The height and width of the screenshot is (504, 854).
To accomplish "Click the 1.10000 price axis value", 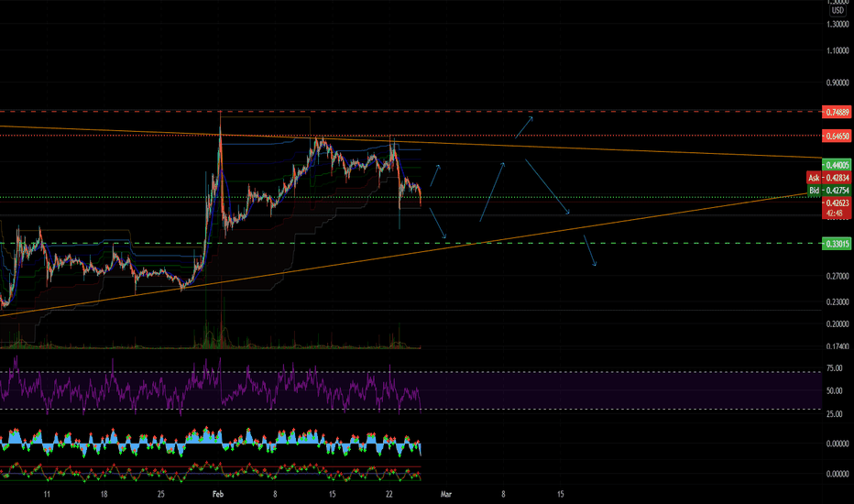I will click(838, 50).
